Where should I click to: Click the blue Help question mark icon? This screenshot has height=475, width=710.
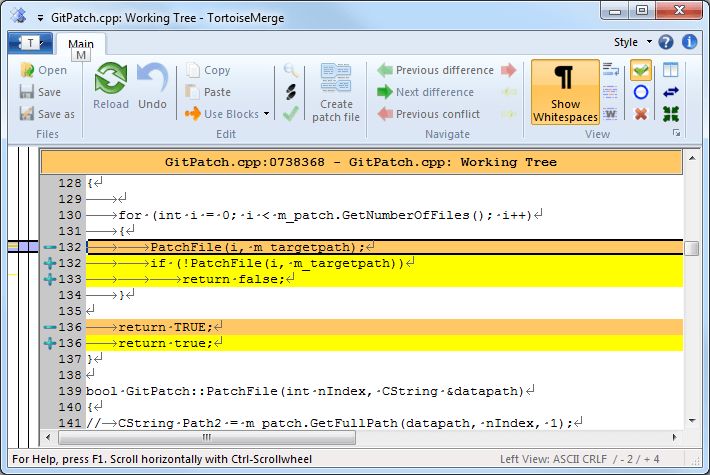point(666,42)
